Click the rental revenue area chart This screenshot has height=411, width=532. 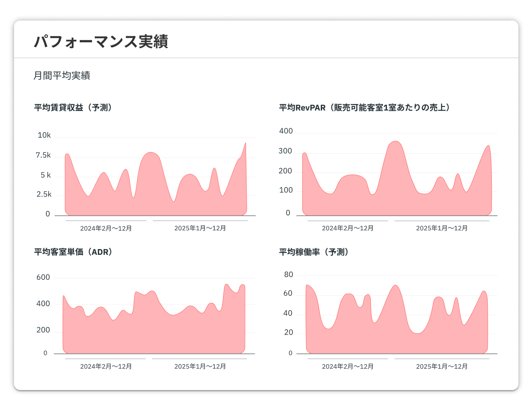click(x=156, y=179)
